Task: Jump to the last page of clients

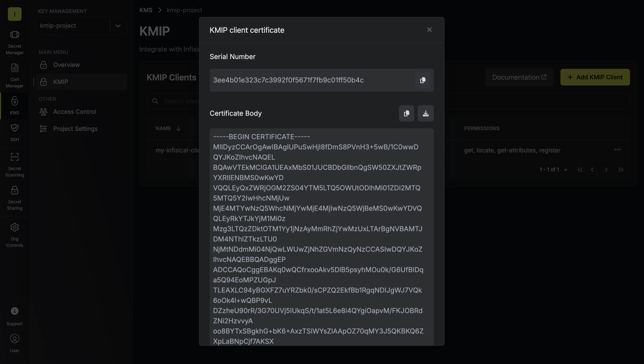Action: click(x=621, y=170)
